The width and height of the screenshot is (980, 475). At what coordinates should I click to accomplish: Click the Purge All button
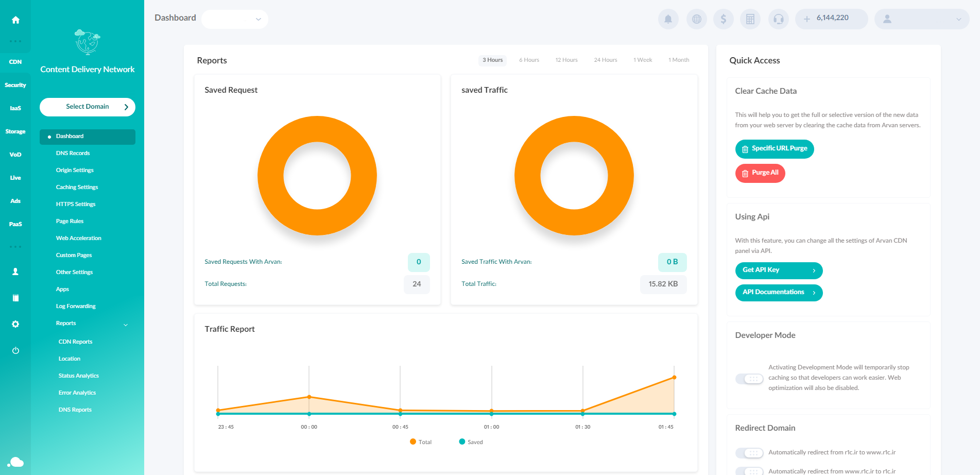click(760, 173)
